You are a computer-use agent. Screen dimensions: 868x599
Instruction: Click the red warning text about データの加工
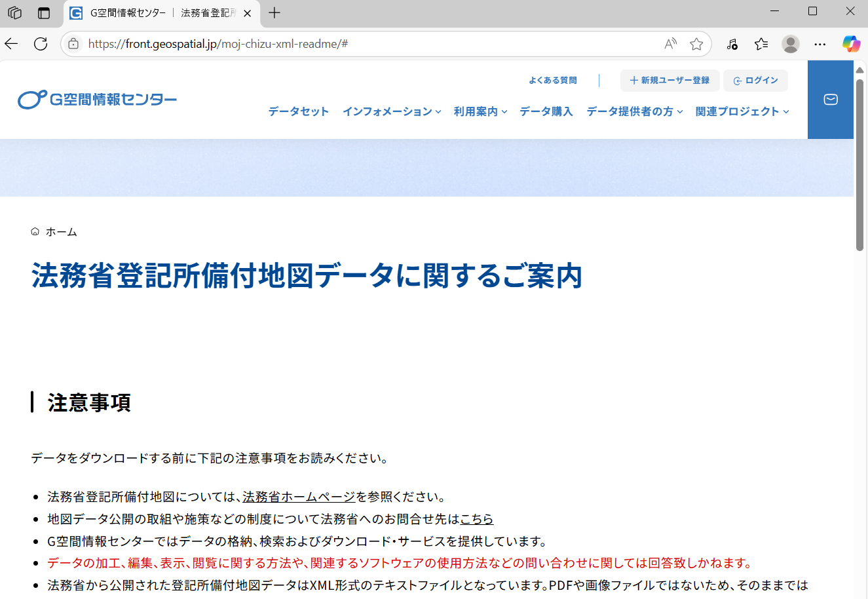pos(400,563)
